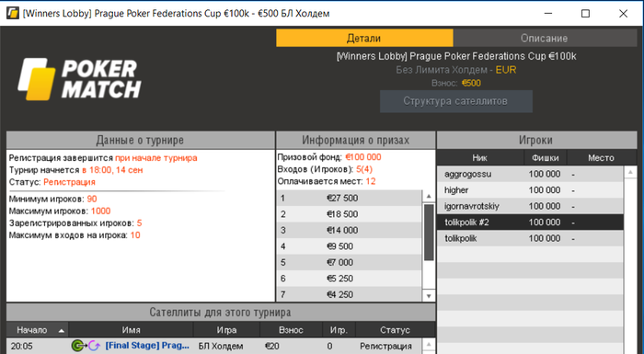Select player igornavrotskiy in the list
This screenshot has width=644, height=354.
tap(530, 206)
